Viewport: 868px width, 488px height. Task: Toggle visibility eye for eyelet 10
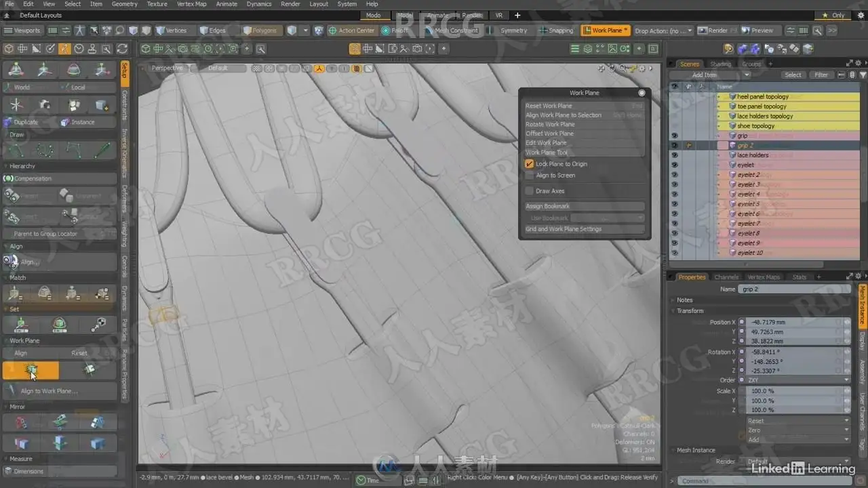674,253
